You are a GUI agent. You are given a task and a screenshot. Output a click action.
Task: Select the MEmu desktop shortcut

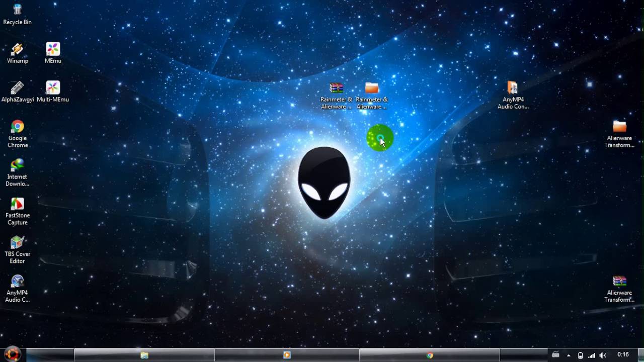pos(53,53)
